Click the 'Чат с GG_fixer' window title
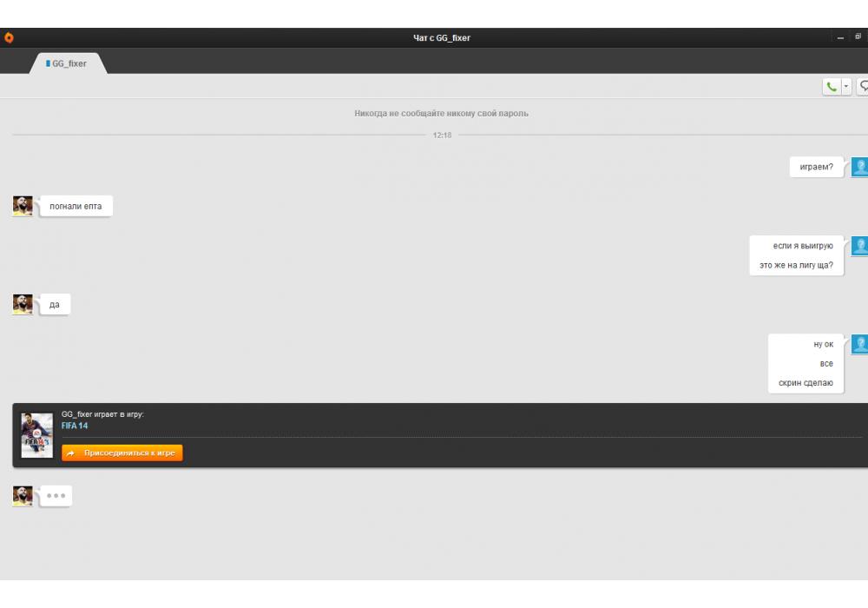Image resolution: width=868 pixels, height=608 pixels. click(442, 37)
